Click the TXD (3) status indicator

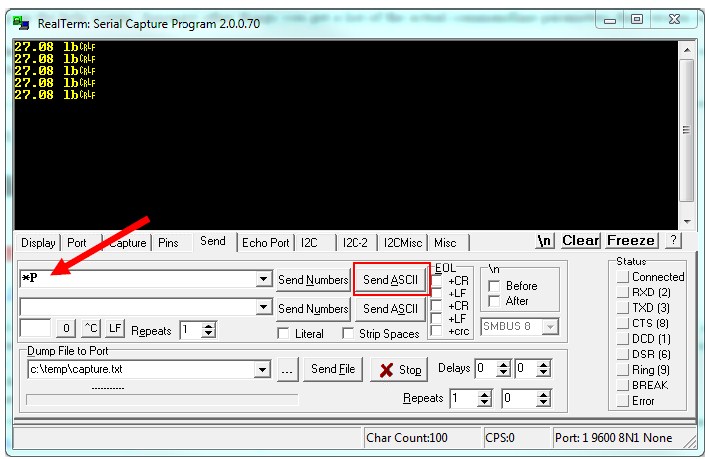tap(622, 308)
